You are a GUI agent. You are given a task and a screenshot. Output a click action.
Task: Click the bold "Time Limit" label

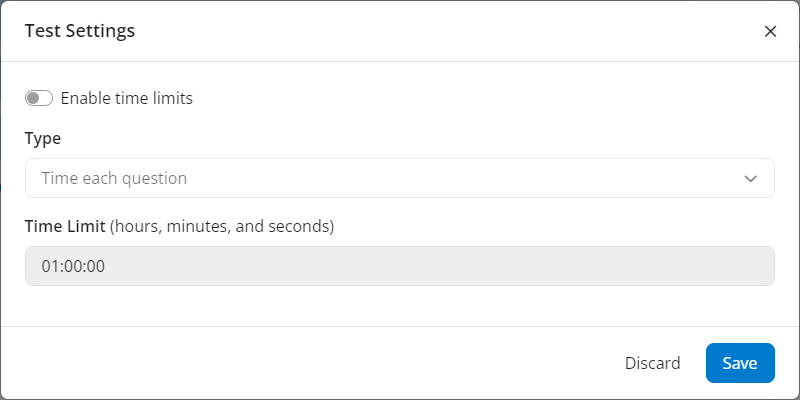[65, 226]
